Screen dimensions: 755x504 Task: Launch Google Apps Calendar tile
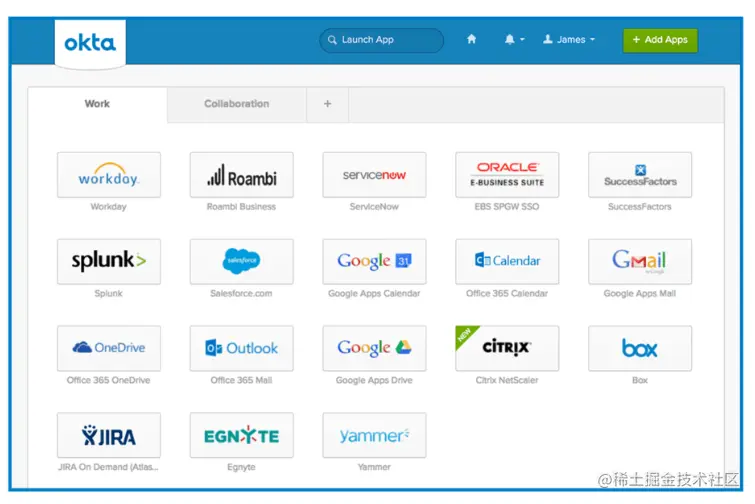(x=374, y=261)
